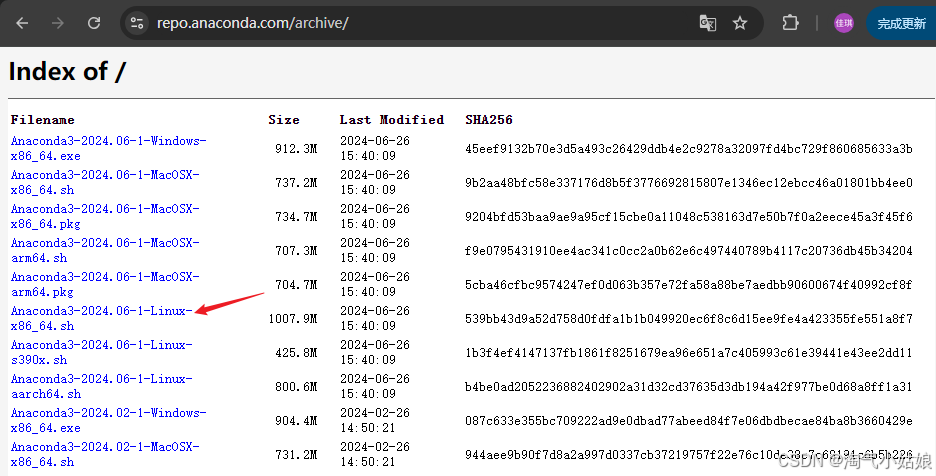Select the 800.6M size value
The height and width of the screenshot is (476, 936).
[296, 386]
